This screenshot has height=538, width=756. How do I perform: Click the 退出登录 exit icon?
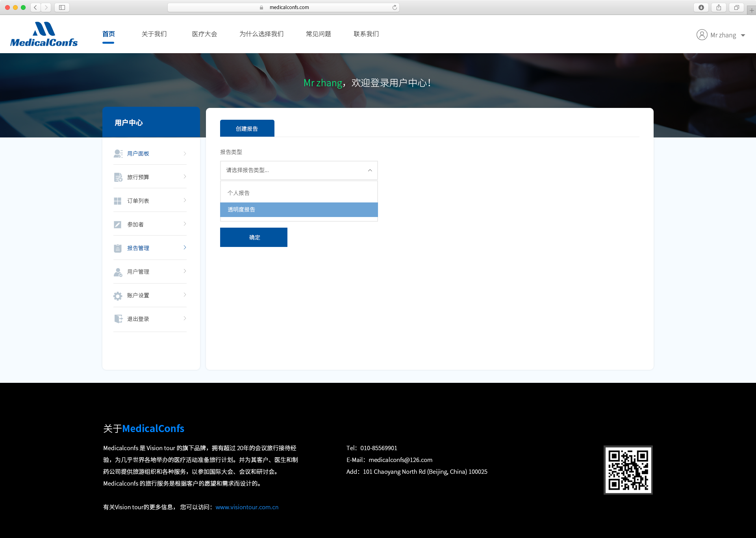[x=118, y=319]
